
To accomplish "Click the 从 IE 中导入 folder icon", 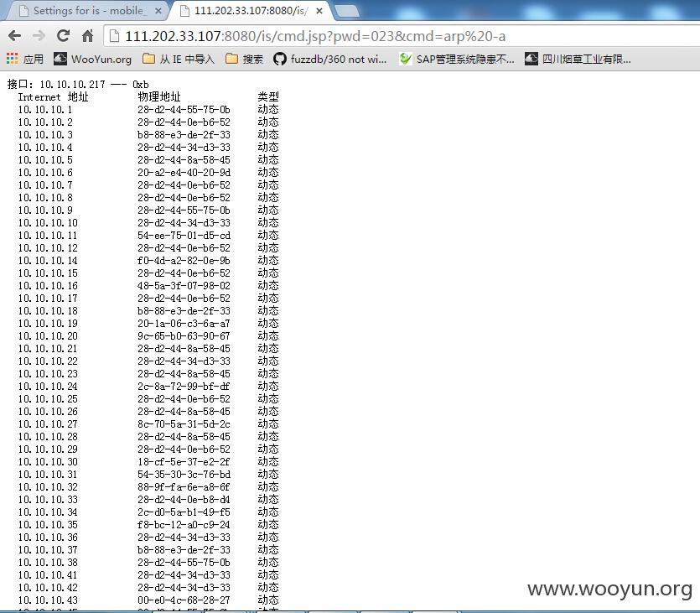I will pyautogui.click(x=148, y=59).
